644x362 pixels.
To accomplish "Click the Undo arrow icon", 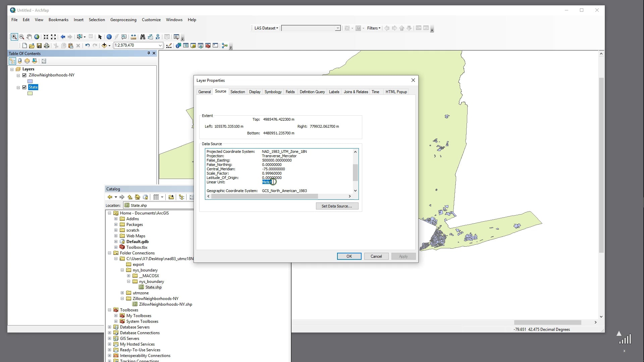I will pos(87,46).
